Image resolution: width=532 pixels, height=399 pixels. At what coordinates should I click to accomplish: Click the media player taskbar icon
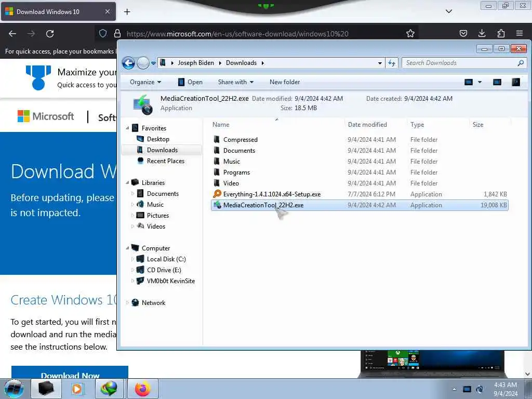77,389
